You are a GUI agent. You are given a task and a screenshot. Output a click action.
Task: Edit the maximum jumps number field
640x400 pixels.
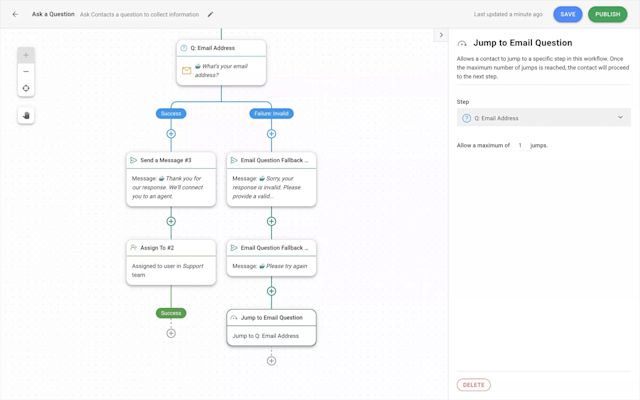(x=520, y=145)
